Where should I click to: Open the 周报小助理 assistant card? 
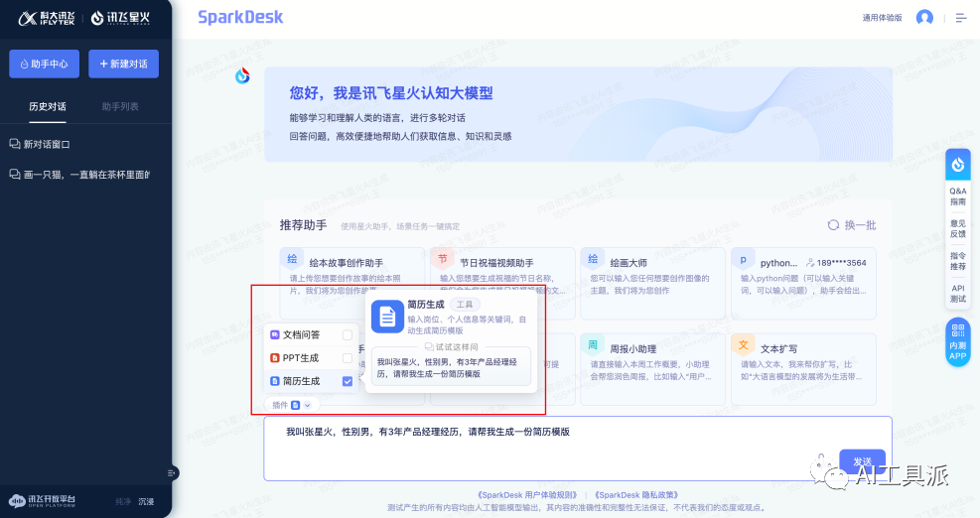652,369
